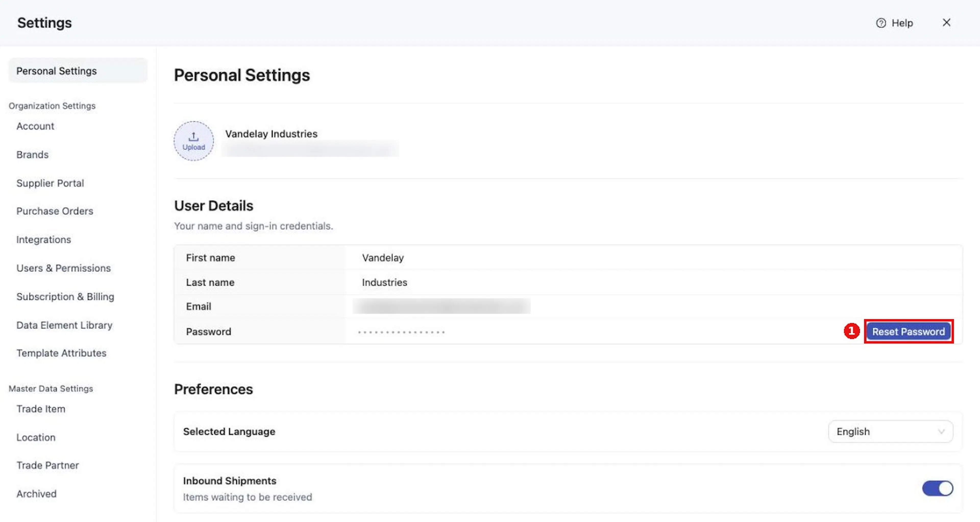Go to Subscription & Billing

click(x=65, y=296)
